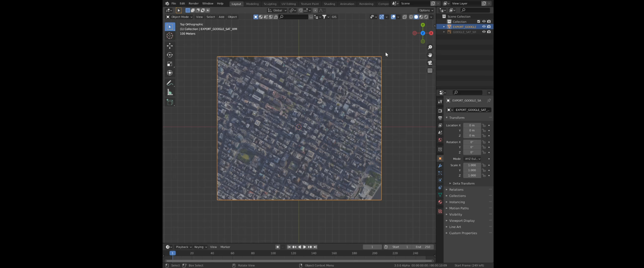The width and height of the screenshot is (644, 268).
Task: Open the Render menu
Action: (194, 4)
